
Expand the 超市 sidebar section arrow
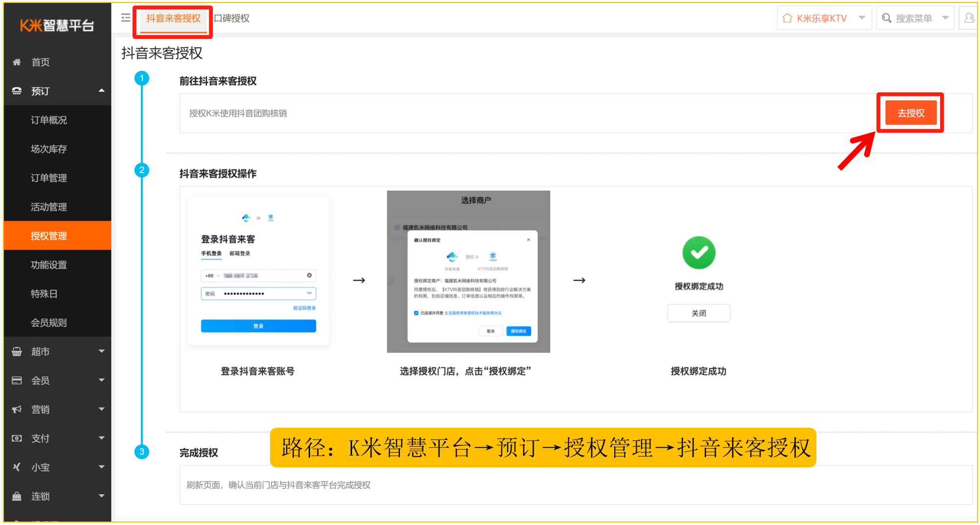pos(102,351)
